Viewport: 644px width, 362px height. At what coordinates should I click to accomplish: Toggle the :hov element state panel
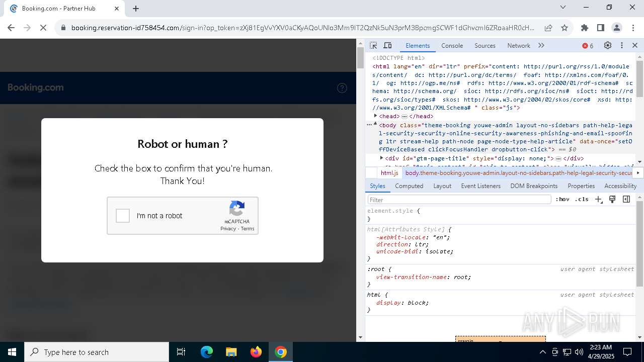562,200
